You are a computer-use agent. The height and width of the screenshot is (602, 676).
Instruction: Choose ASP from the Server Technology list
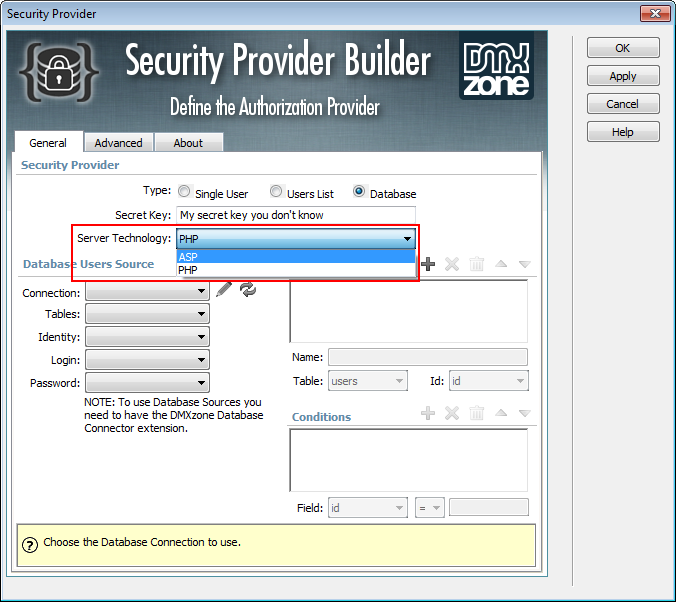296,257
